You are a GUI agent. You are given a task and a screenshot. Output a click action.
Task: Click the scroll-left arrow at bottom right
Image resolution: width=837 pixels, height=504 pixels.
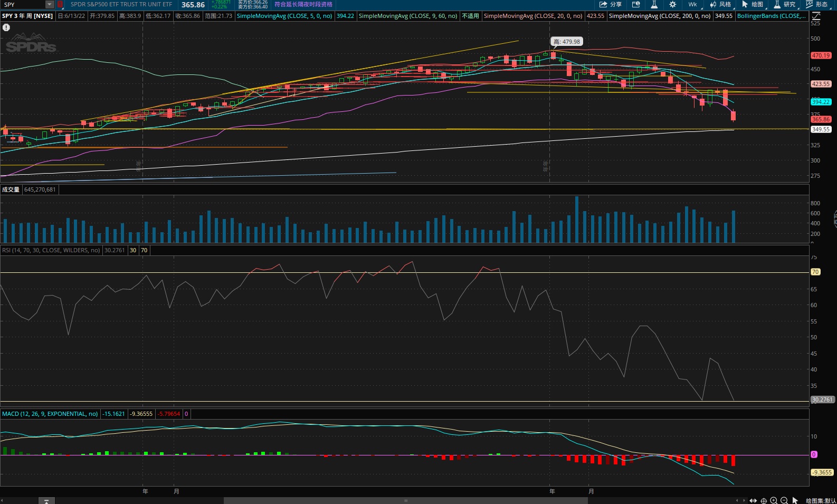tap(738, 500)
